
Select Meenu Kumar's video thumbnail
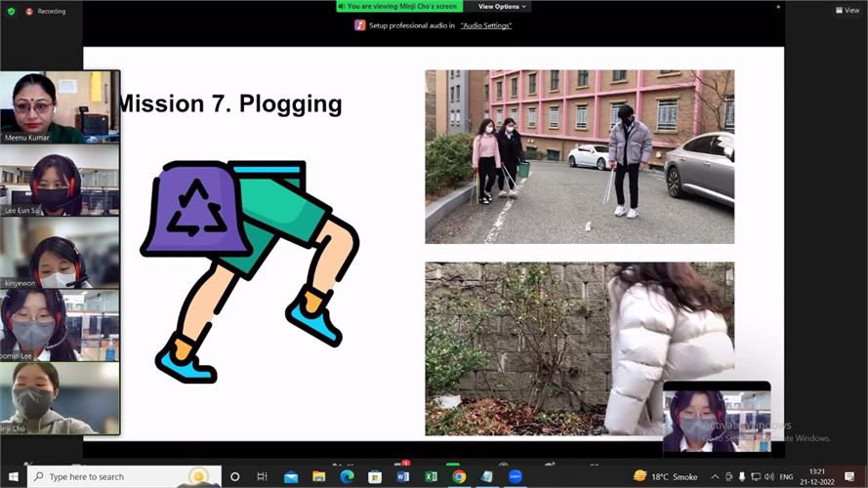click(x=61, y=107)
